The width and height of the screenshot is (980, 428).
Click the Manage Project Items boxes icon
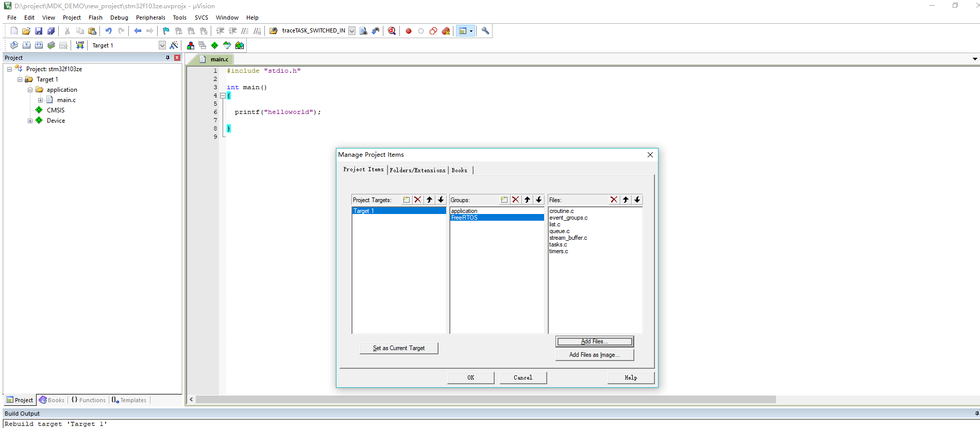point(191,45)
